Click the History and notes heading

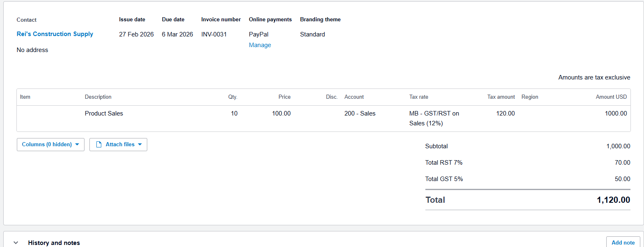pos(54,243)
